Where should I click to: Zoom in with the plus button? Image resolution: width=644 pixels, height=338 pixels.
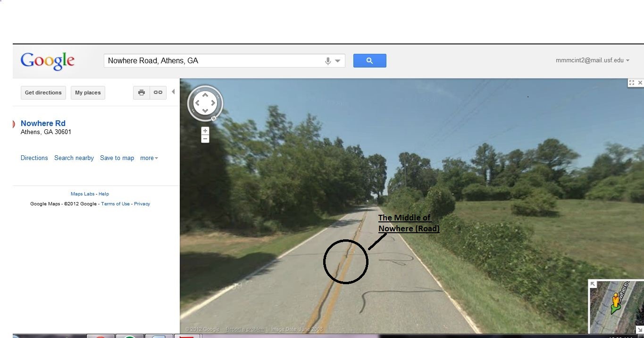tap(205, 131)
